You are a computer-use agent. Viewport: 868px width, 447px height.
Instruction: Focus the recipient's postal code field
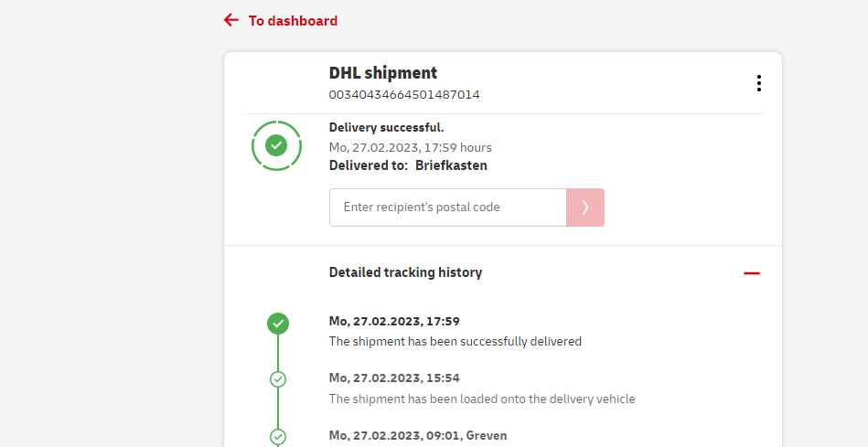[448, 208]
